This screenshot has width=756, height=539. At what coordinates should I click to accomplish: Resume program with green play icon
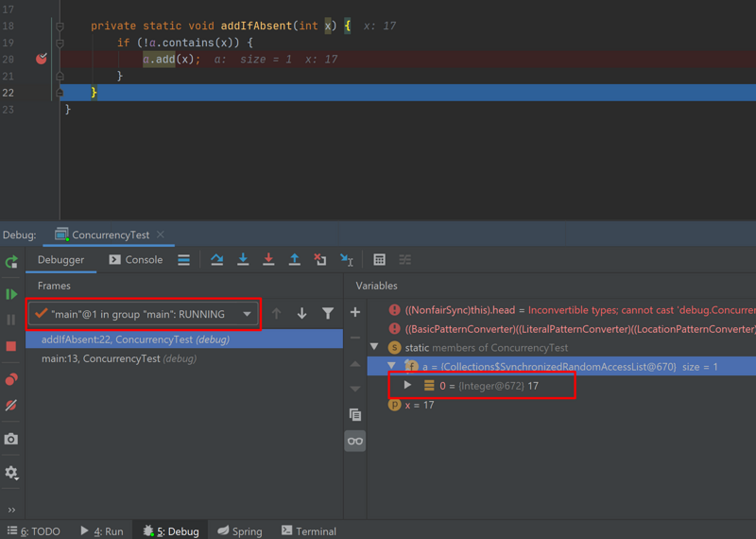click(11, 294)
